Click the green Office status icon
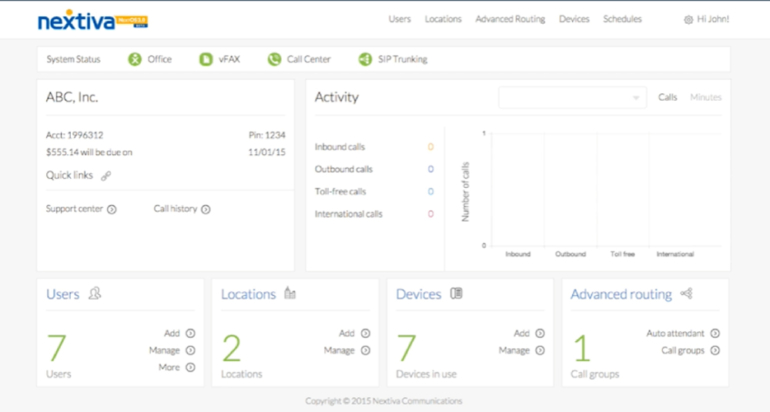 135,59
